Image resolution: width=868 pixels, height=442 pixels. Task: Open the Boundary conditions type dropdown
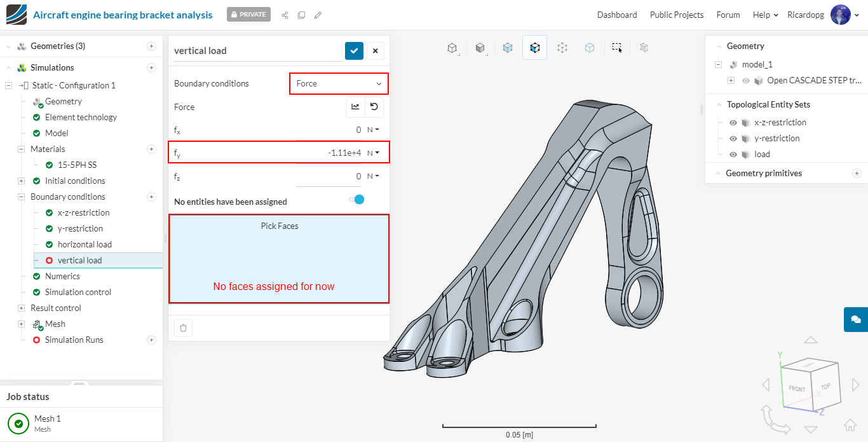(339, 84)
